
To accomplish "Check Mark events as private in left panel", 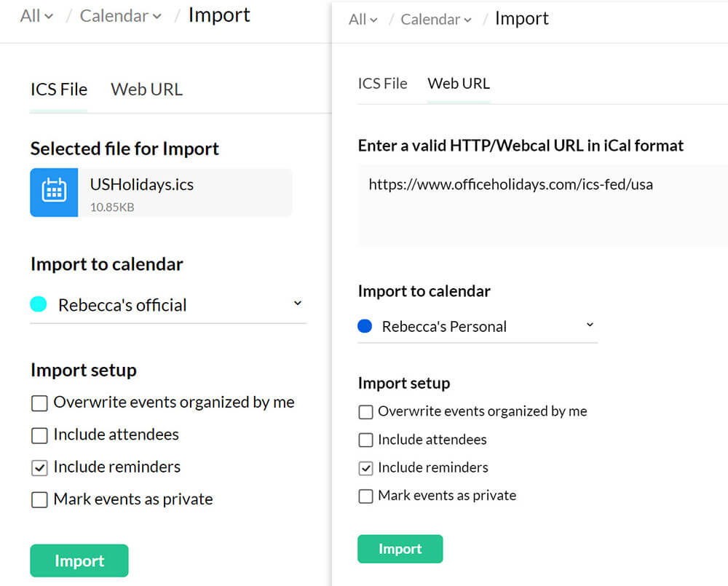I will [39, 500].
